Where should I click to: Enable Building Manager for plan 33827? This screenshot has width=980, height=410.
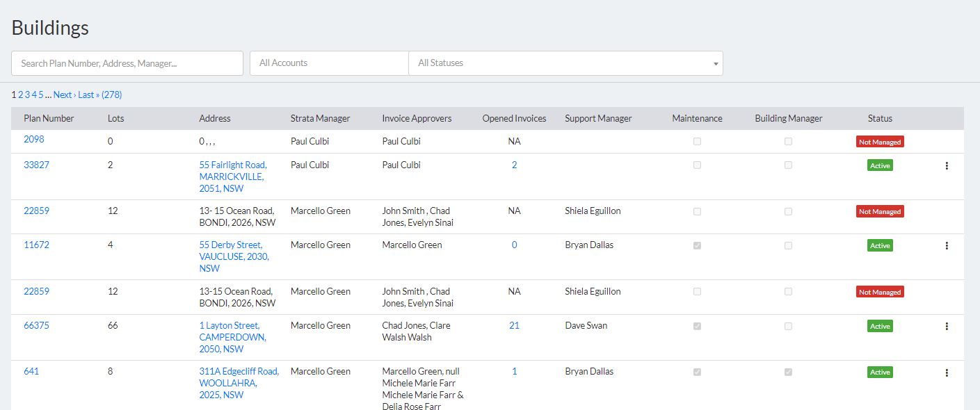(788, 165)
